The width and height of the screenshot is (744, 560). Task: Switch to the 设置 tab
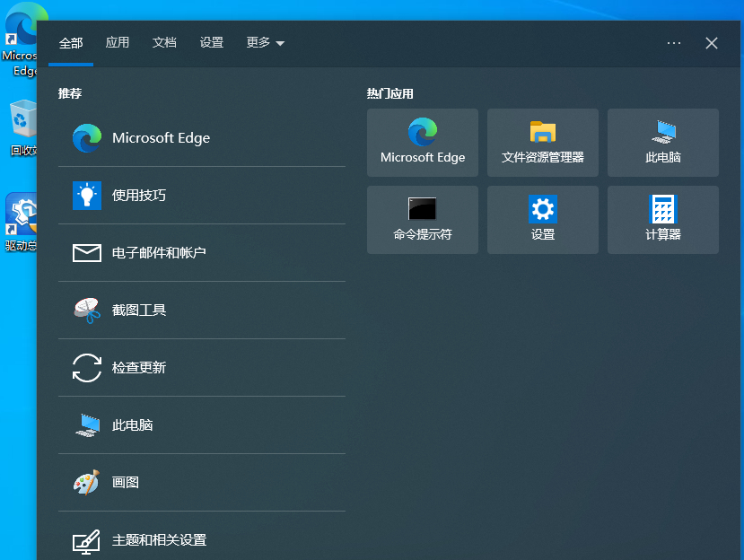pyautogui.click(x=212, y=42)
